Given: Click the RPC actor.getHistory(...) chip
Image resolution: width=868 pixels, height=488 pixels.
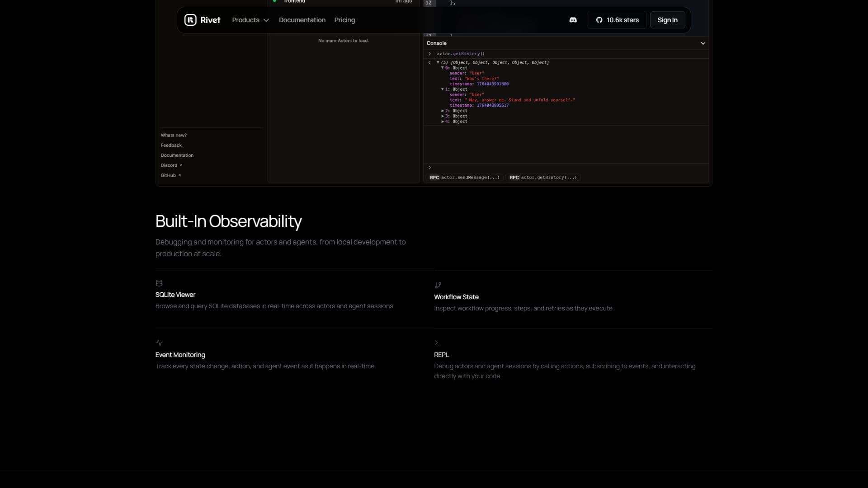Looking at the screenshot, I should (544, 178).
